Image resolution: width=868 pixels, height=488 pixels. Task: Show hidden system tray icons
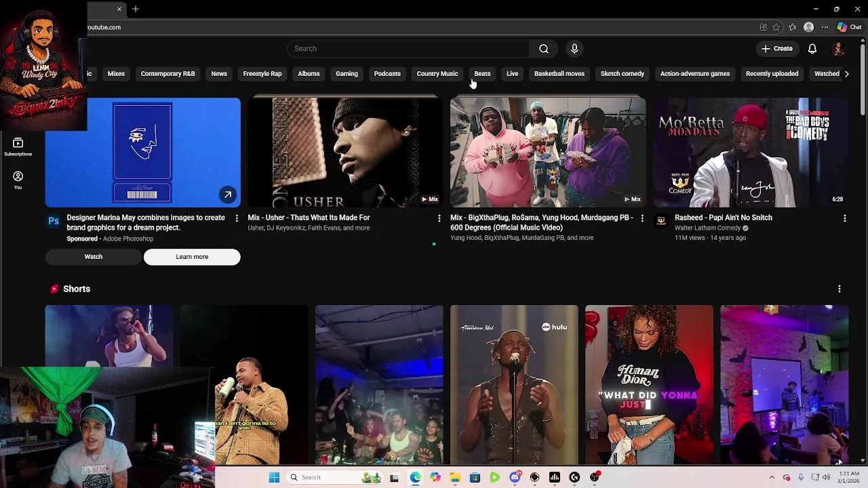point(772,477)
